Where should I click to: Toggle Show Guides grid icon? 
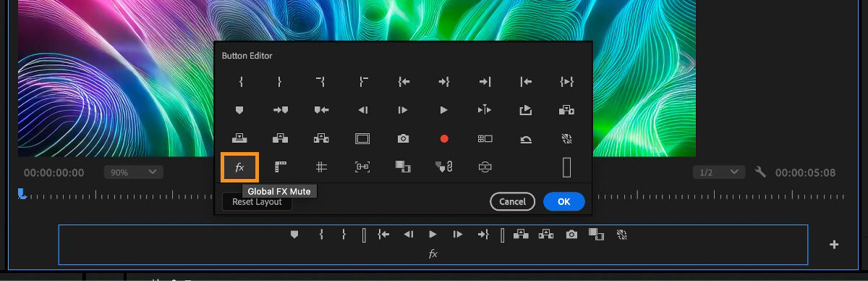[x=322, y=167]
